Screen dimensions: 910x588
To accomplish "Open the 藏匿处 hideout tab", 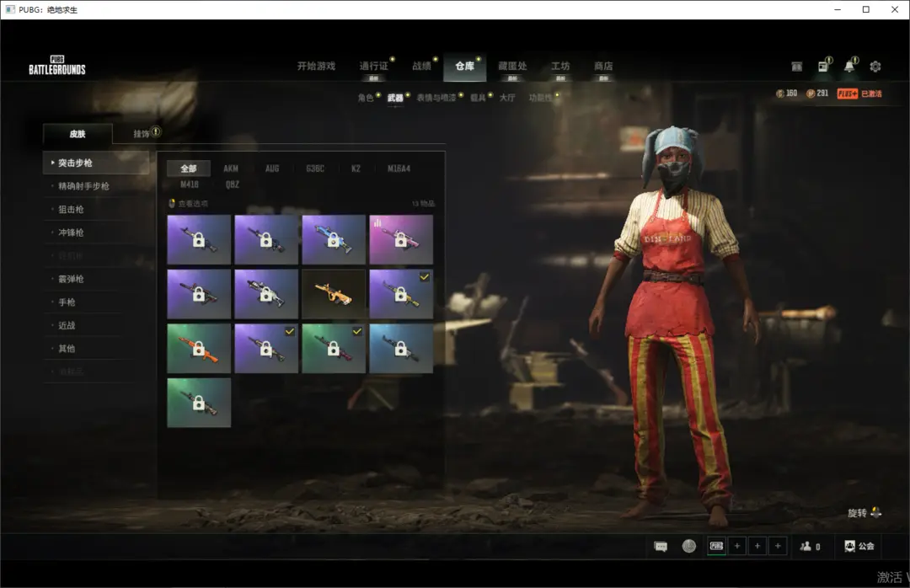I will pos(512,67).
